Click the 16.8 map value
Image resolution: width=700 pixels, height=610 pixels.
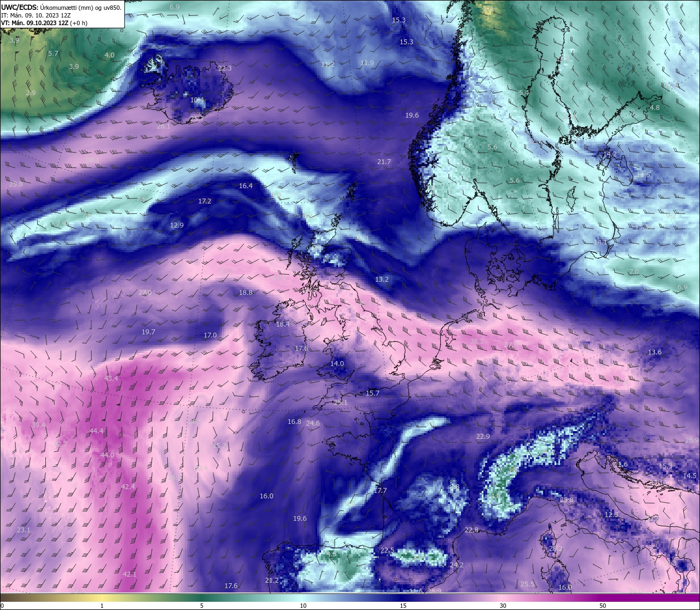coord(294,422)
